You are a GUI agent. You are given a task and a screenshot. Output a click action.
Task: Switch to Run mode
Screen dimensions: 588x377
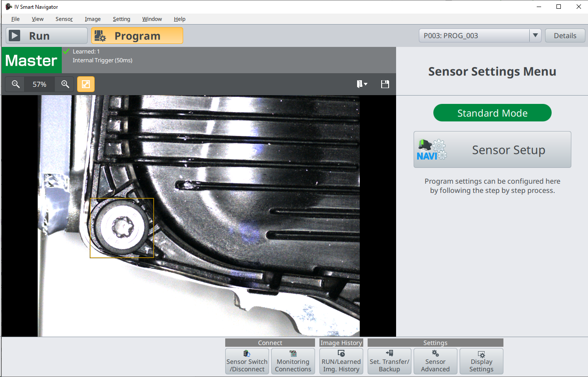46,36
